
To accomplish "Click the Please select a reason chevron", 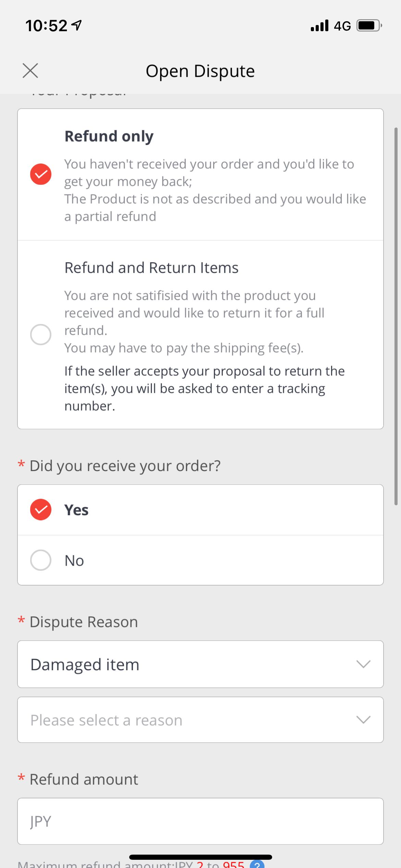I will tap(363, 720).
